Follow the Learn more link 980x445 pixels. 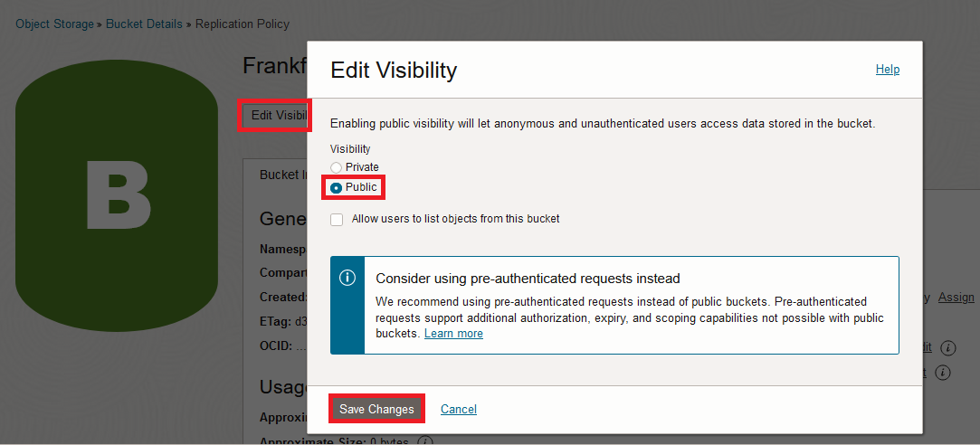click(x=453, y=334)
